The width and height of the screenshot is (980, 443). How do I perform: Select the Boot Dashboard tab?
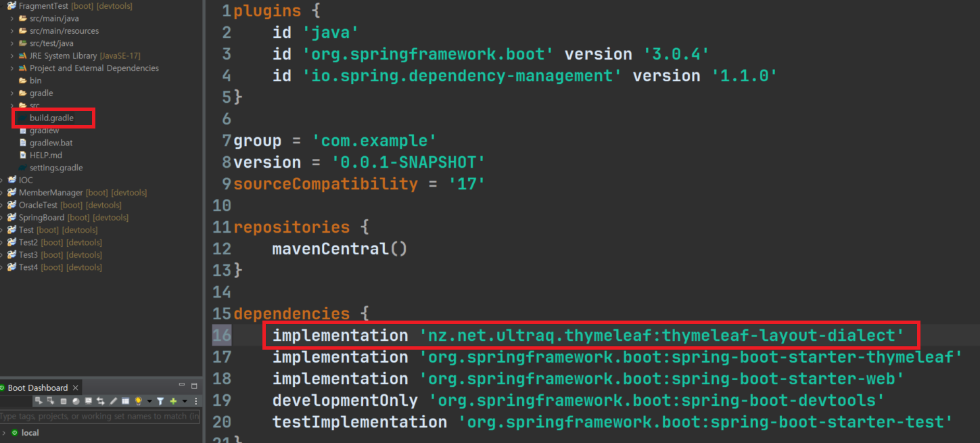pyautogui.click(x=38, y=388)
